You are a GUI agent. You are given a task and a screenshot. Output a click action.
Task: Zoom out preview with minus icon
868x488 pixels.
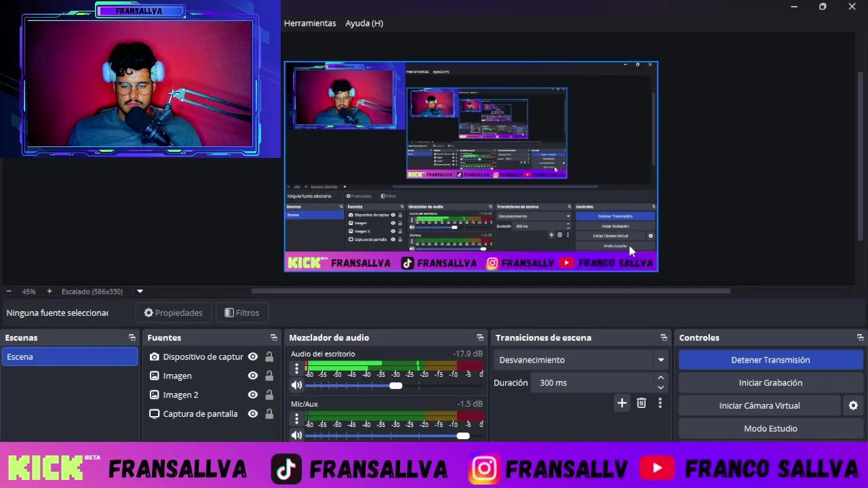(x=8, y=291)
